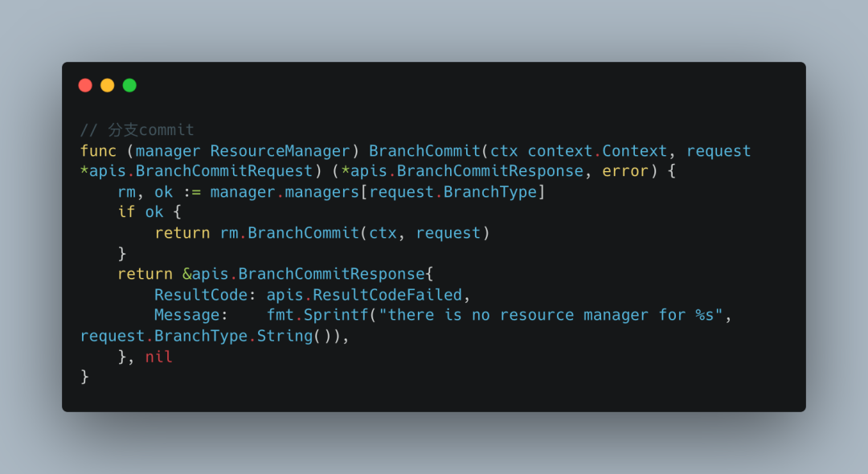This screenshot has height=474, width=868.
Task: Click apis.ResultCodeFailed value
Action: point(364,295)
